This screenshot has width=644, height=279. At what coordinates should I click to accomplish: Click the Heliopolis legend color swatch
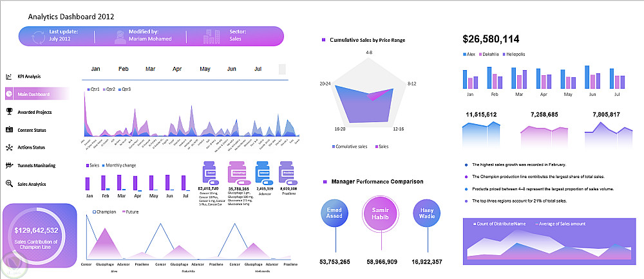503,54
